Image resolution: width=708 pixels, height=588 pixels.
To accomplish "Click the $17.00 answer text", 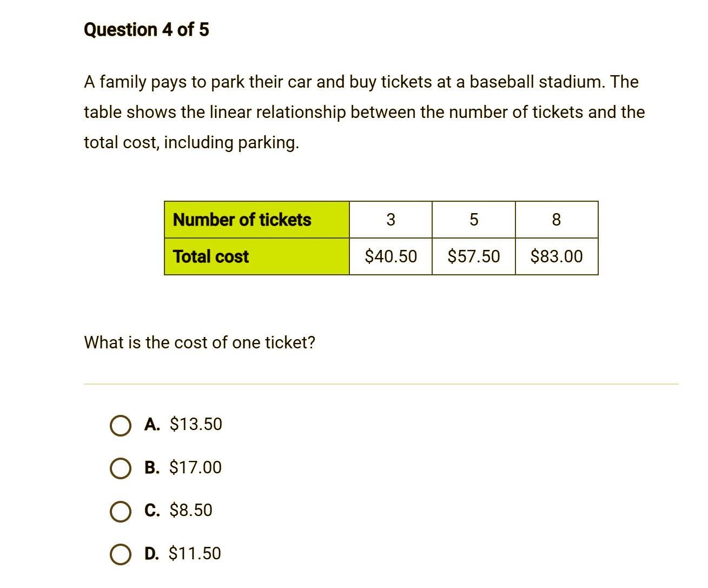I will (195, 467).
